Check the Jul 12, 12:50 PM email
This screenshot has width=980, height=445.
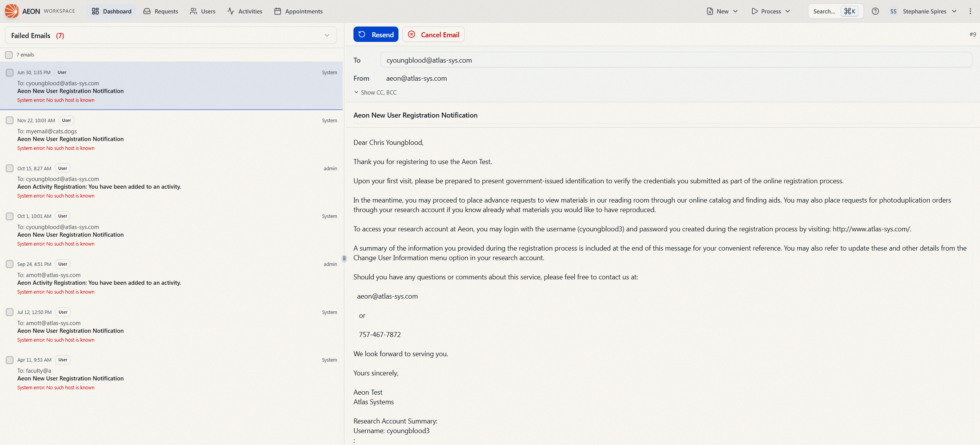click(x=10, y=312)
